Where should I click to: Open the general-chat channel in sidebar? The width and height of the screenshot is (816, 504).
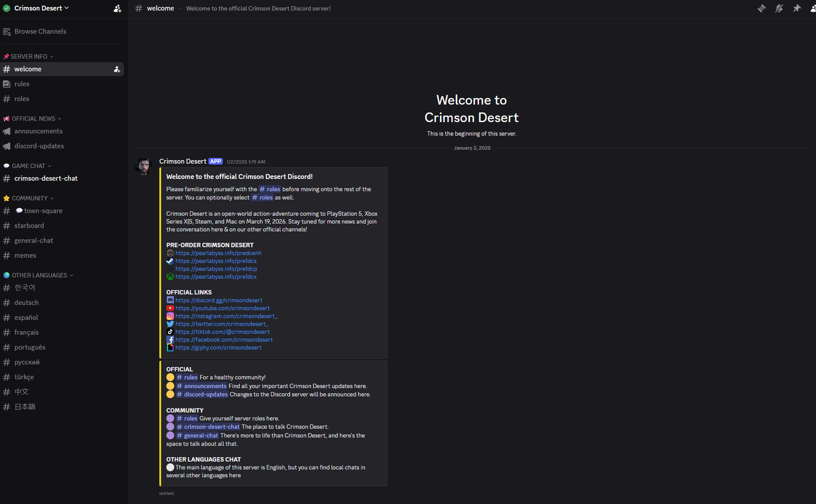62,241
